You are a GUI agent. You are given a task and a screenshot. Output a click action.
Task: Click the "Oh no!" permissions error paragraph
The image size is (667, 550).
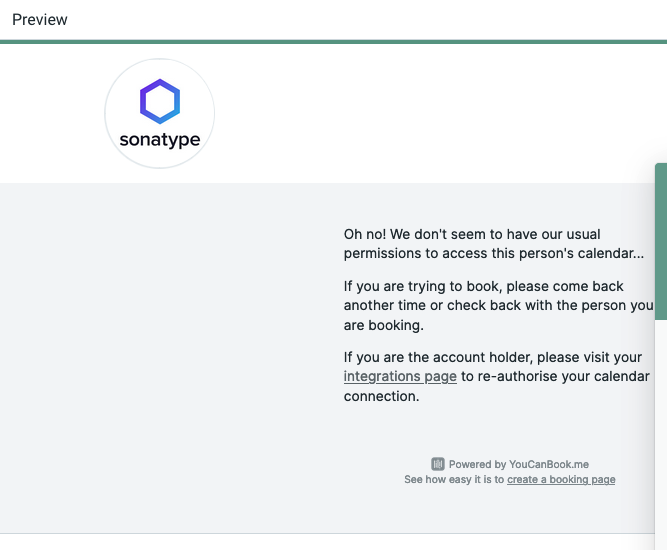click(493, 244)
